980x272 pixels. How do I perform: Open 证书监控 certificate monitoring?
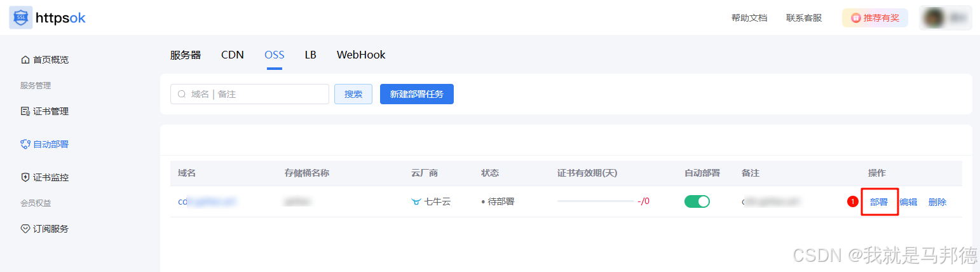(x=44, y=177)
